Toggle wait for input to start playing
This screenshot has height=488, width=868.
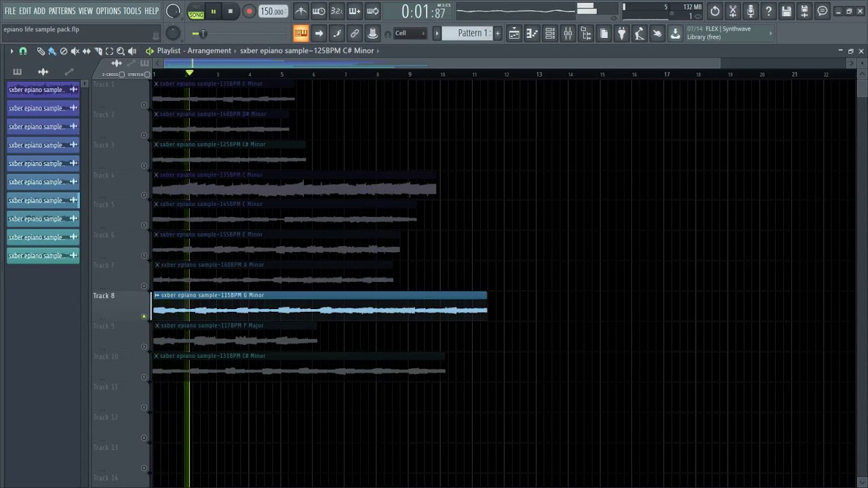319,12
